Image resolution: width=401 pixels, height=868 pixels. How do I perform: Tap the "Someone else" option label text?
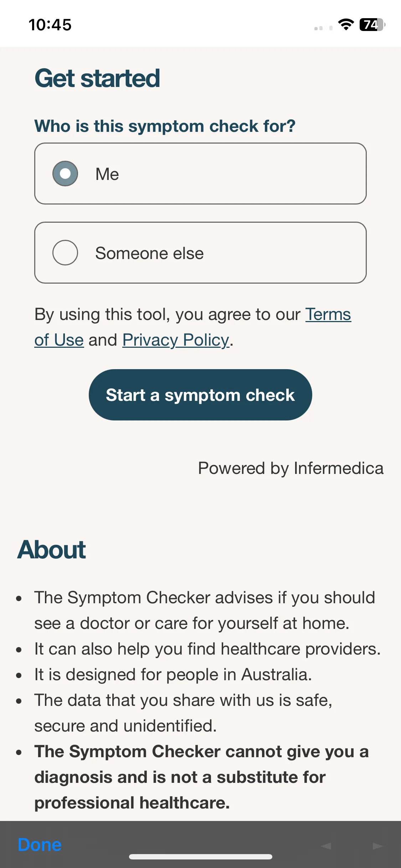pos(149,253)
